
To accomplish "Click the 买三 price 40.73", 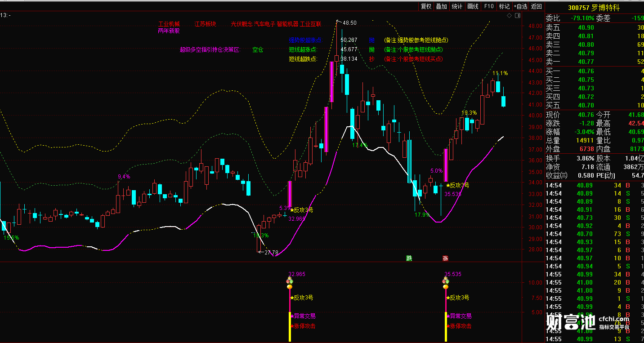I will [x=585, y=88].
